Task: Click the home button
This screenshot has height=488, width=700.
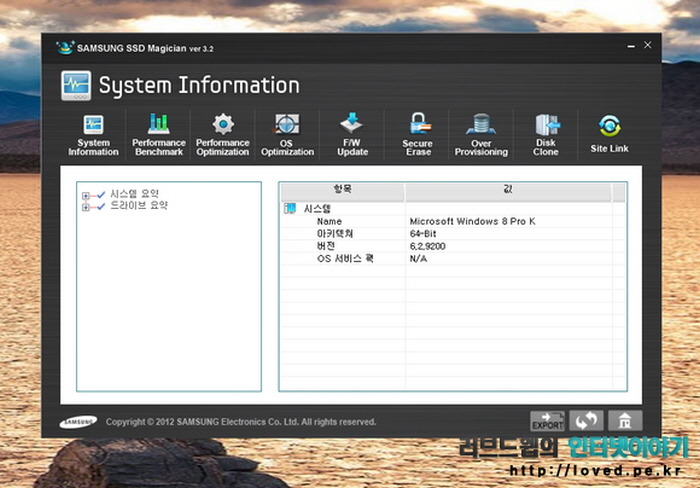Action: 625,421
